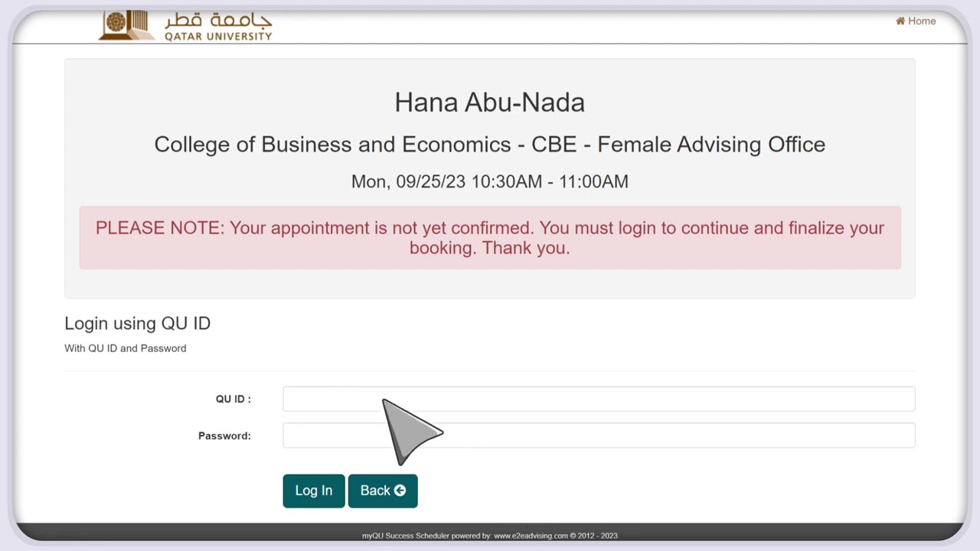Click the With QU ID and Password text
The width and height of the screenshot is (980, 551).
[126, 348]
